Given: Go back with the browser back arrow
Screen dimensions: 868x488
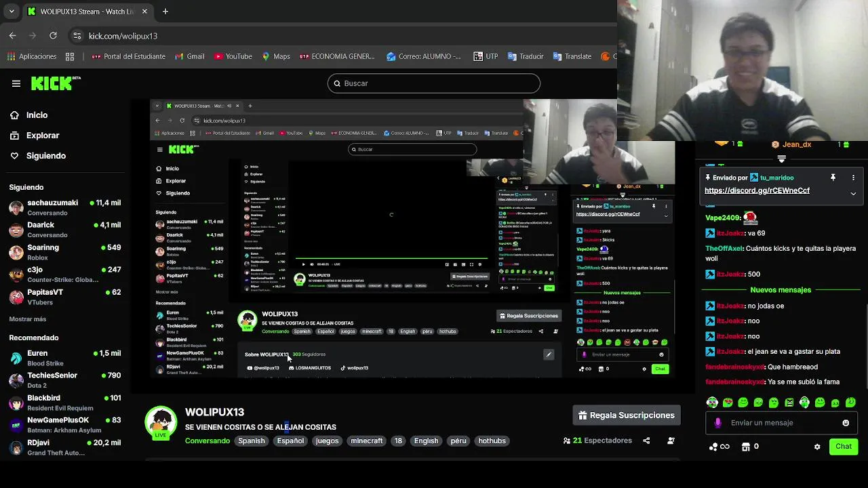Looking at the screenshot, I should [13, 35].
